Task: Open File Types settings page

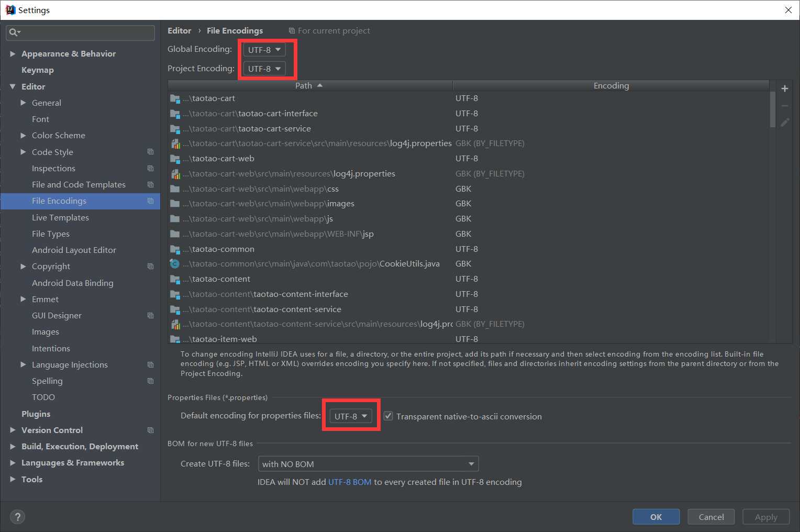Action: [x=51, y=234]
